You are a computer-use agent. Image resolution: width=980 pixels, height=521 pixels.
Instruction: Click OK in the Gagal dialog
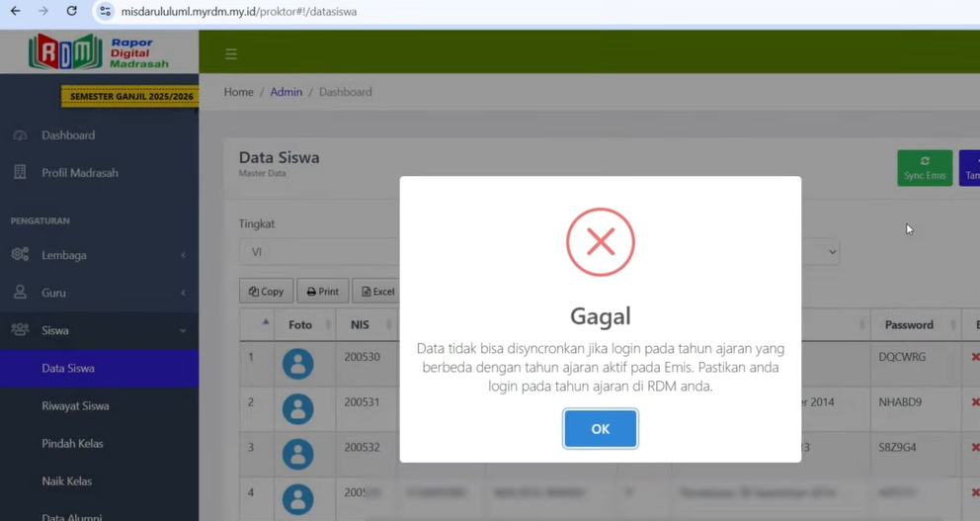tap(600, 428)
